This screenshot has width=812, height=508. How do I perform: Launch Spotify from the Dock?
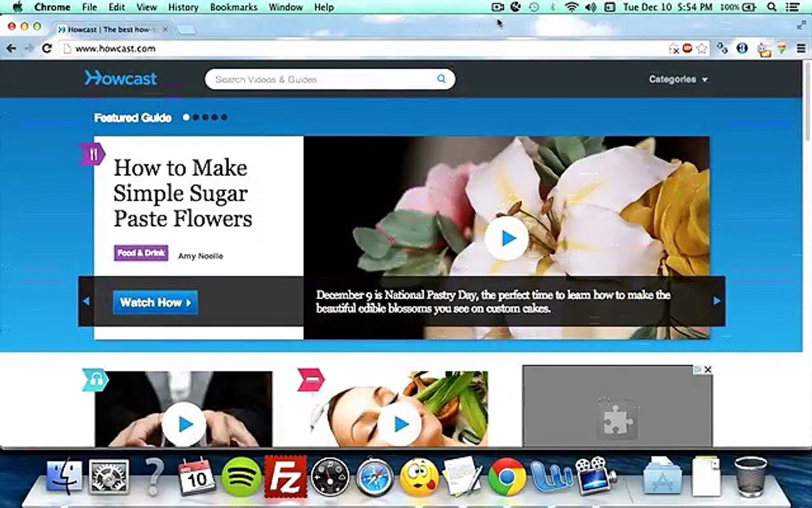(x=241, y=476)
